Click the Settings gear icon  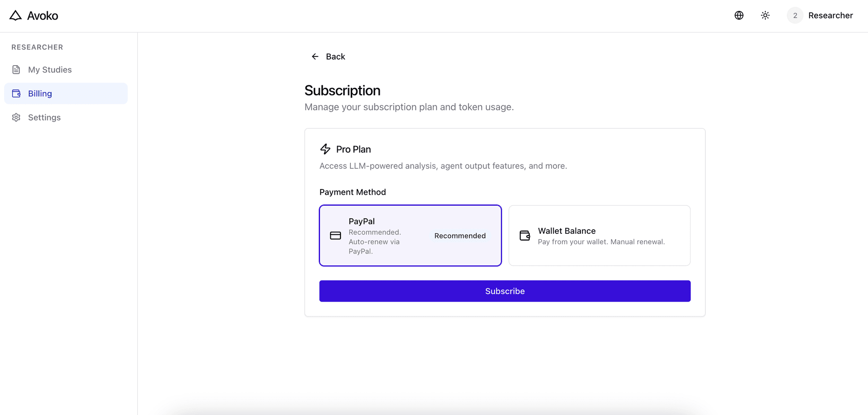[16, 117]
